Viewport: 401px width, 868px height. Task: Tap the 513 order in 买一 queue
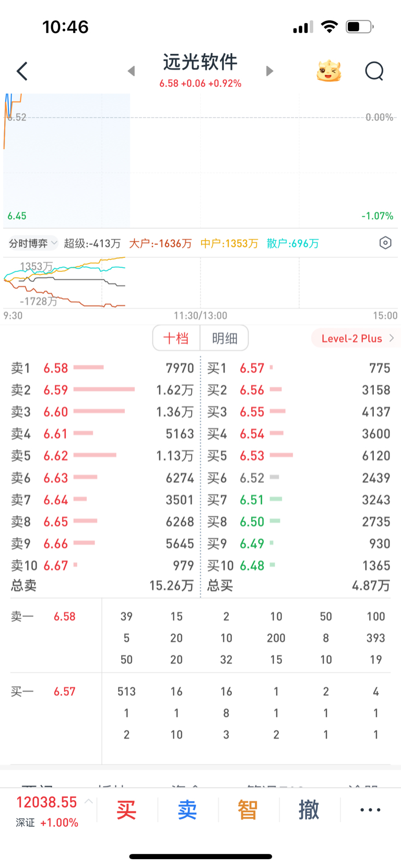[x=126, y=692]
